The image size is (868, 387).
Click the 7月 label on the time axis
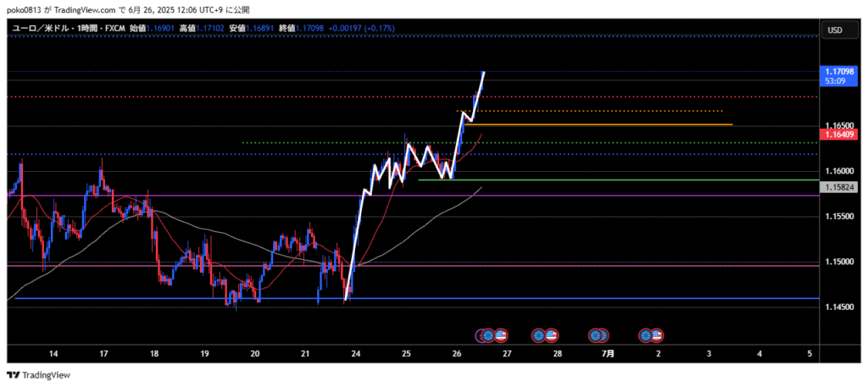[x=608, y=353]
